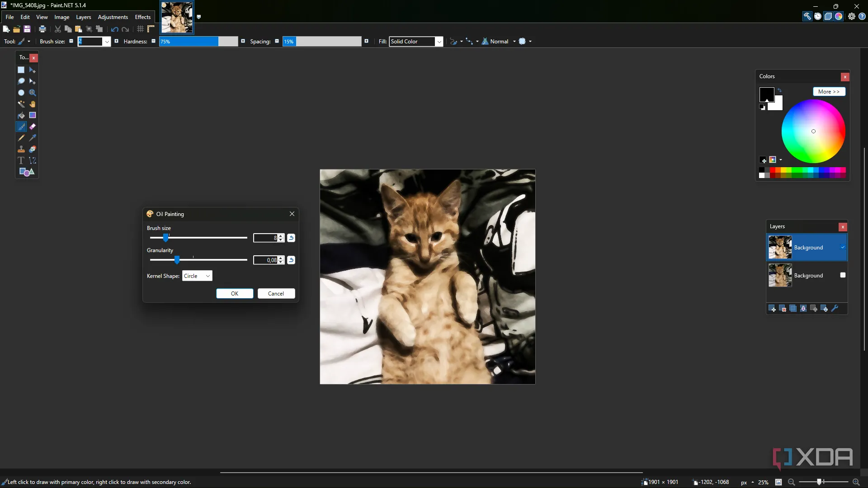Select the Rectangle Select tool
The width and height of the screenshot is (868, 488).
(21, 70)
